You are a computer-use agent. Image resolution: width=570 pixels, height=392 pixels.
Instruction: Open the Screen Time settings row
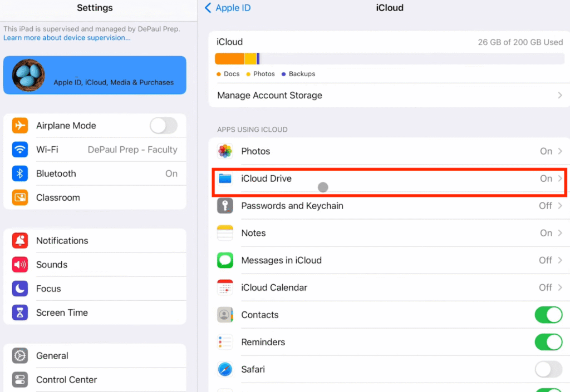tap(95, 312)
